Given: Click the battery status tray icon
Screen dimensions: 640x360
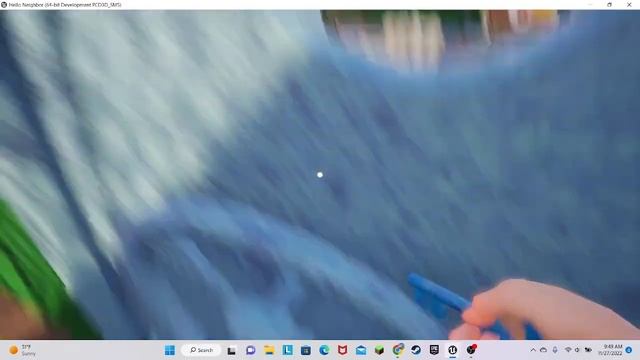Looking at the screenshot, I should [x=588, y=350].
